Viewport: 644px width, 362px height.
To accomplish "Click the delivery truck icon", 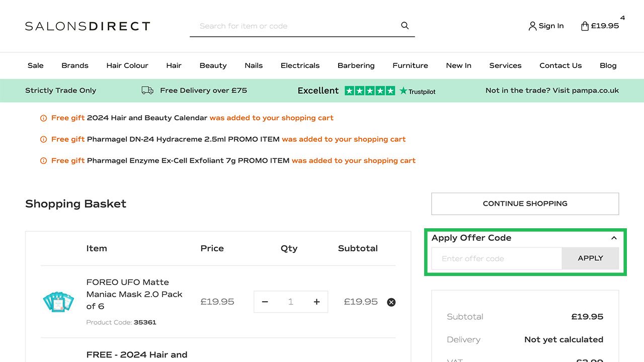I will tap(147, 90).
